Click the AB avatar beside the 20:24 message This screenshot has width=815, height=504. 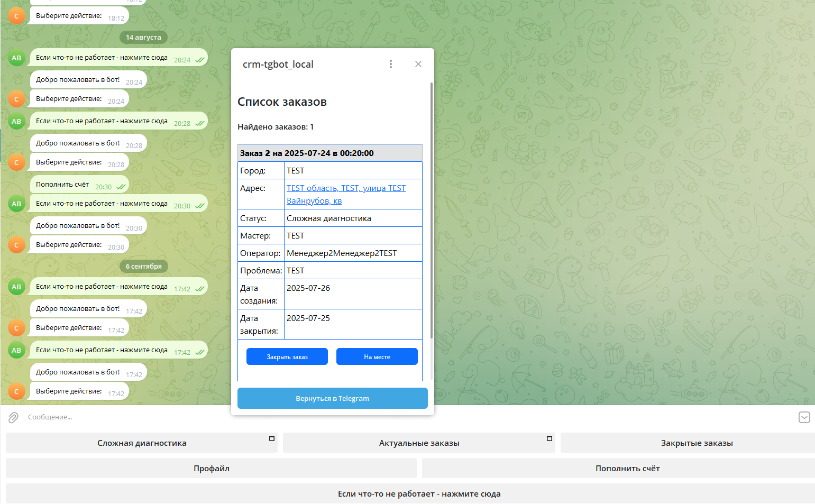point(16,58)
